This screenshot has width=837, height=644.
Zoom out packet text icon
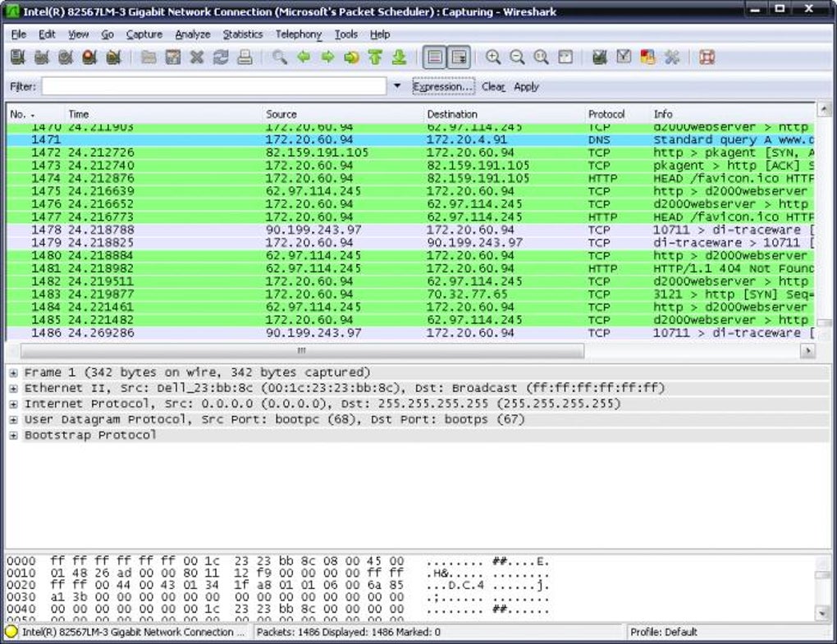pyautogui.click(x=517, y=57)
